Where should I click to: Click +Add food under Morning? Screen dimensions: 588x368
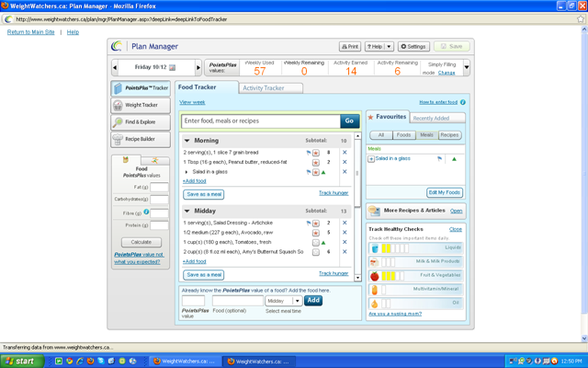point(194,181)
